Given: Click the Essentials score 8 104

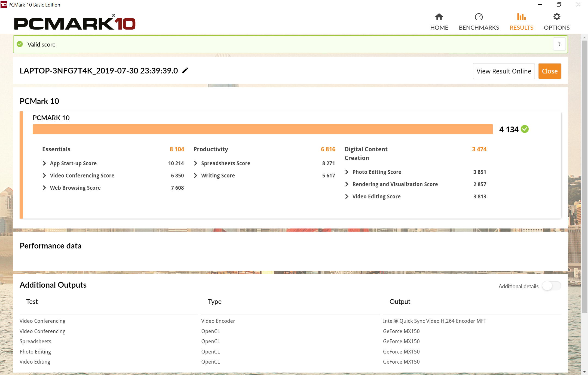Looking at the screenshot, I should pyautogui.click(x=177, y=149).
